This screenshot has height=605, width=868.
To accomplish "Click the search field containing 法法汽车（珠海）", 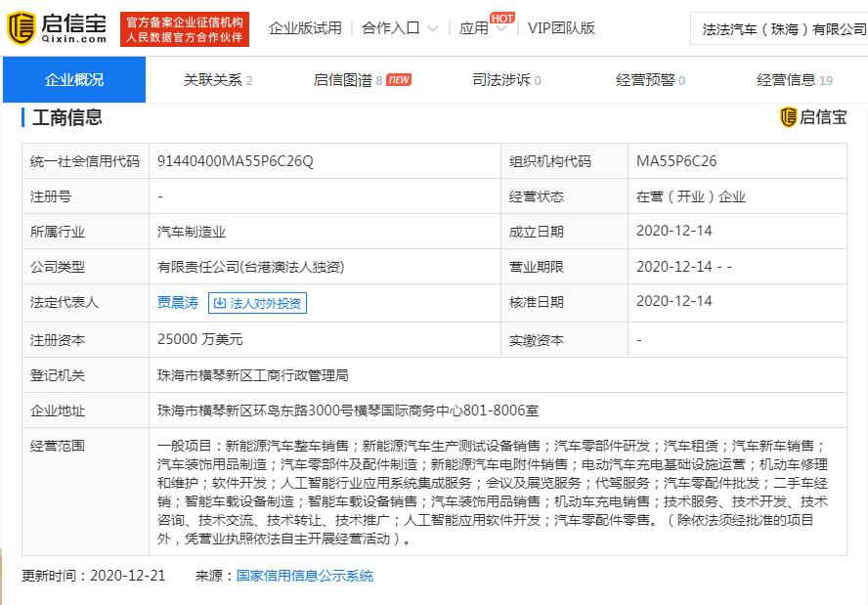I will click(x=782, y=29).
